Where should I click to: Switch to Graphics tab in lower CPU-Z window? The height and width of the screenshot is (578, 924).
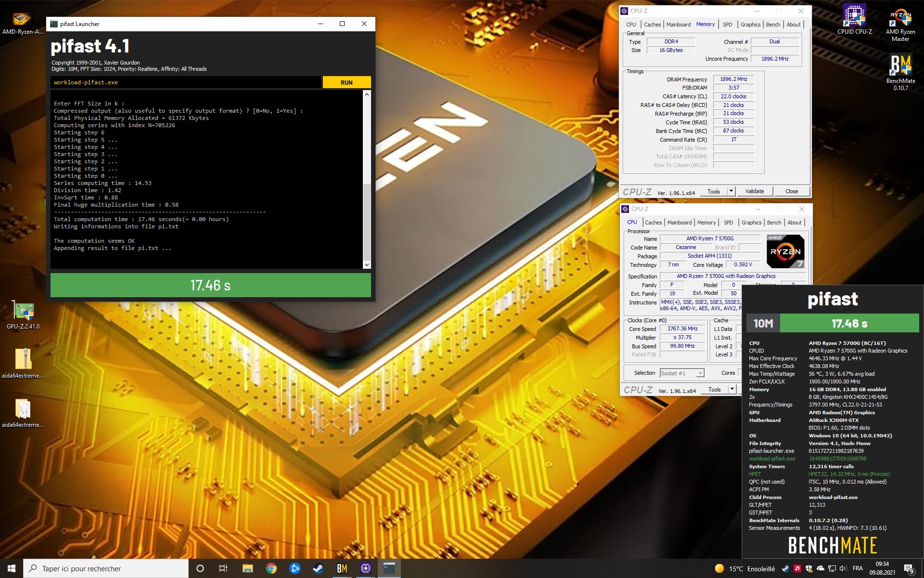(x=751, y=223)
